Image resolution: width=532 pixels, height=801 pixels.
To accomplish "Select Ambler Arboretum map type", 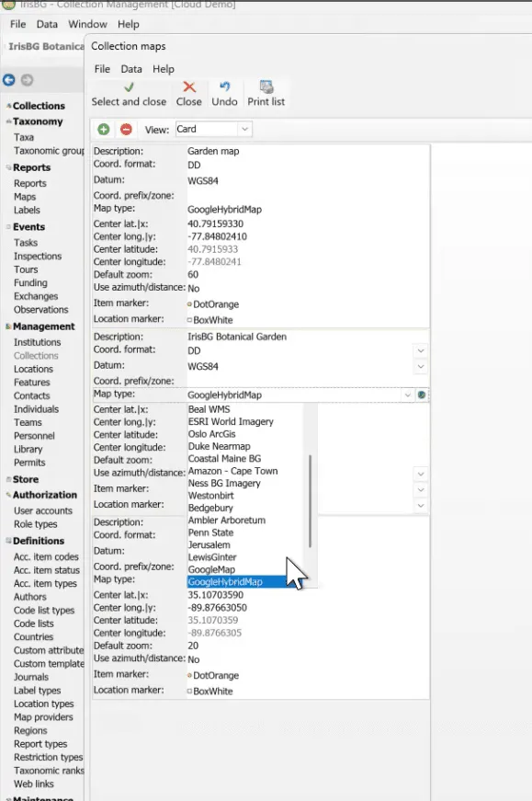I will pos(227,520).
